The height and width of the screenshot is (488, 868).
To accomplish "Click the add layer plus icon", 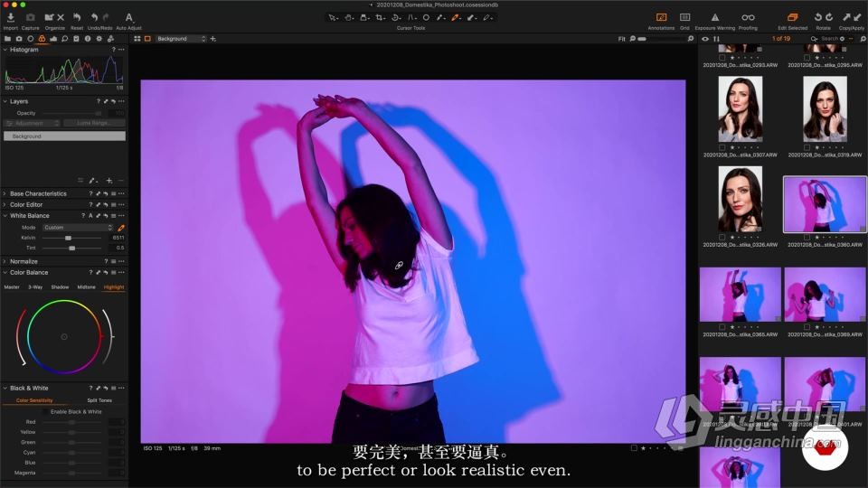I will tap(109, 181).
